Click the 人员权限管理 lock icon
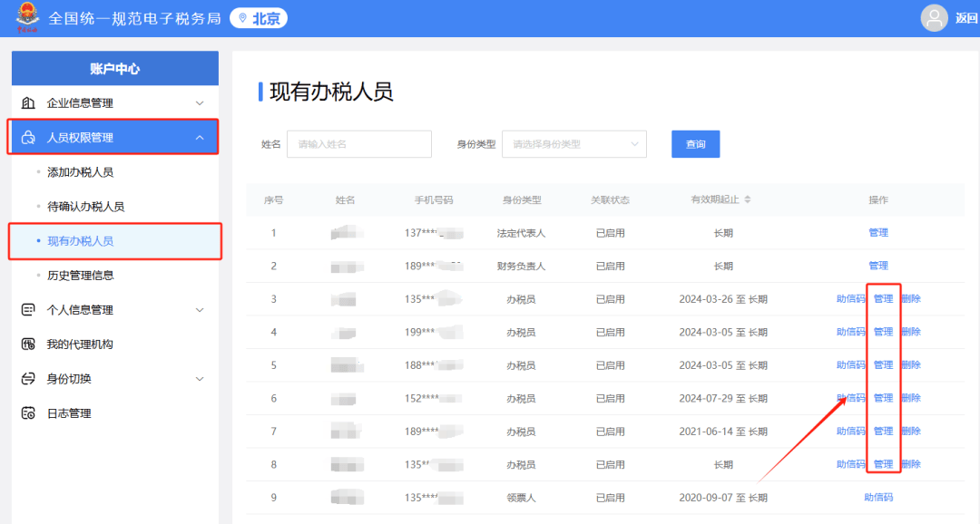 pyautogui.click(x=28, y=138)
